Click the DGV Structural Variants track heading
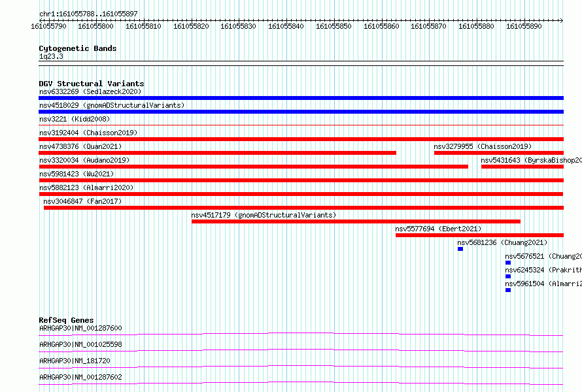 pos(92,84)
